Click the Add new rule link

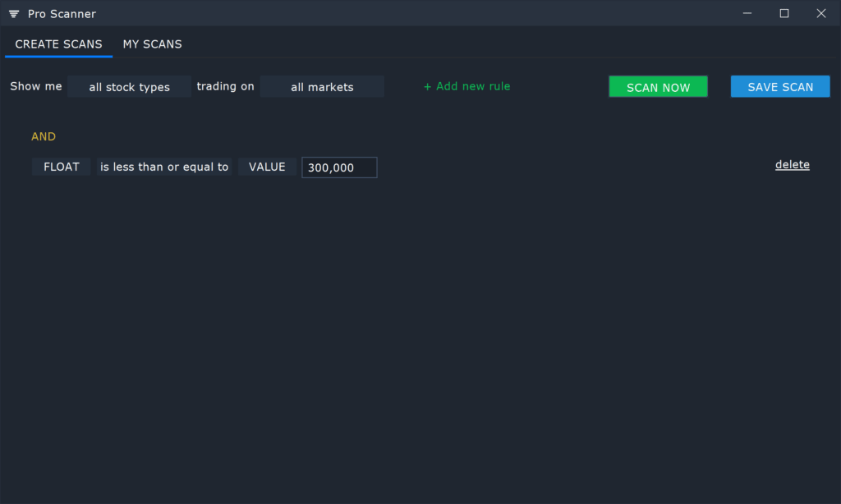click(472, 85)
